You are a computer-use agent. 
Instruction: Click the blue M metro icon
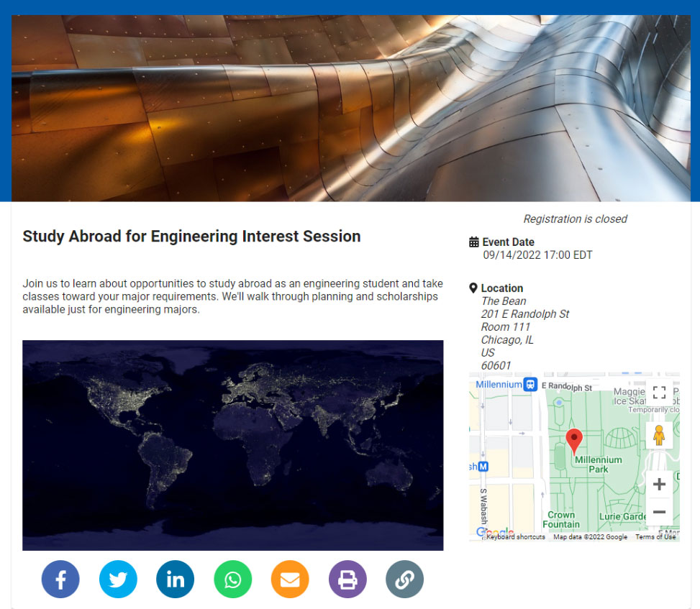coord(483,467)
